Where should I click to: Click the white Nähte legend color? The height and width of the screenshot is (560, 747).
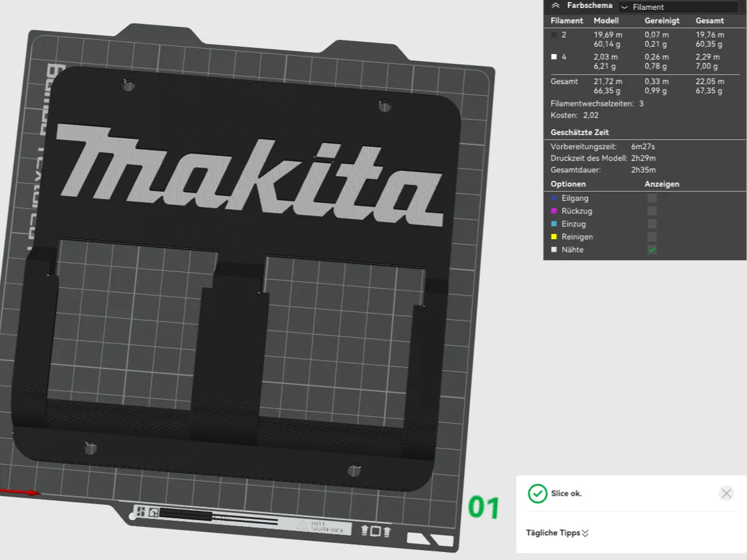coord(554,250)
